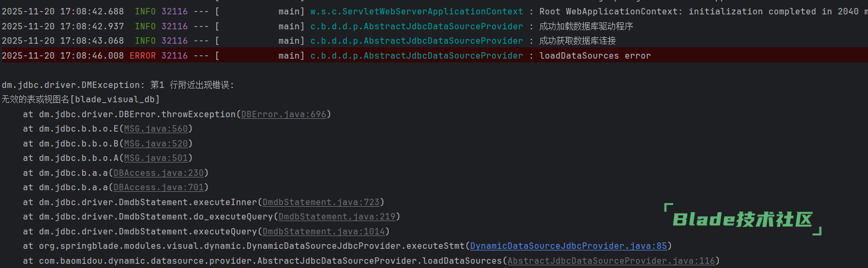Screen dimensions: 868x268
Task: Click the dm.jdbc.driver.DMException exception text
Action: [x=72, y=85]
